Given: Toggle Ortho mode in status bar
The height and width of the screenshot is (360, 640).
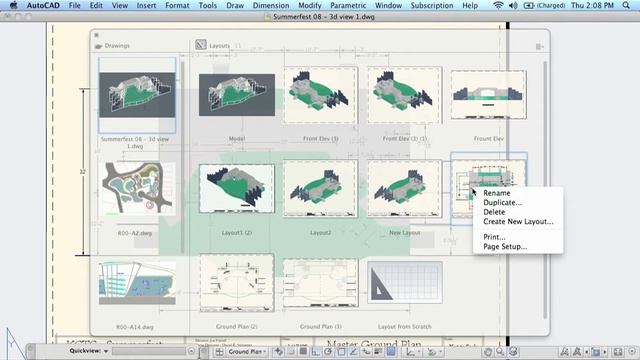Looking at the screenshot, I should click(316, 351).
